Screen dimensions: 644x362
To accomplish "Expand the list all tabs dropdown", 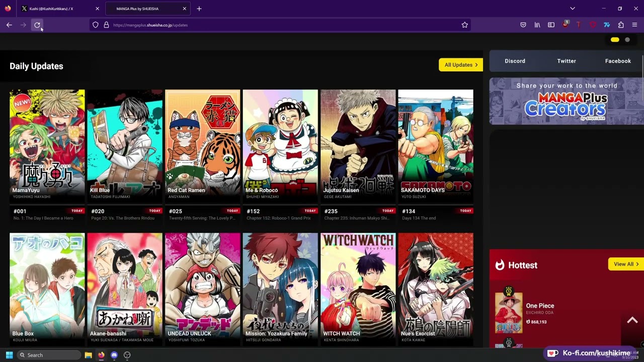I will [x=572, y=9].
